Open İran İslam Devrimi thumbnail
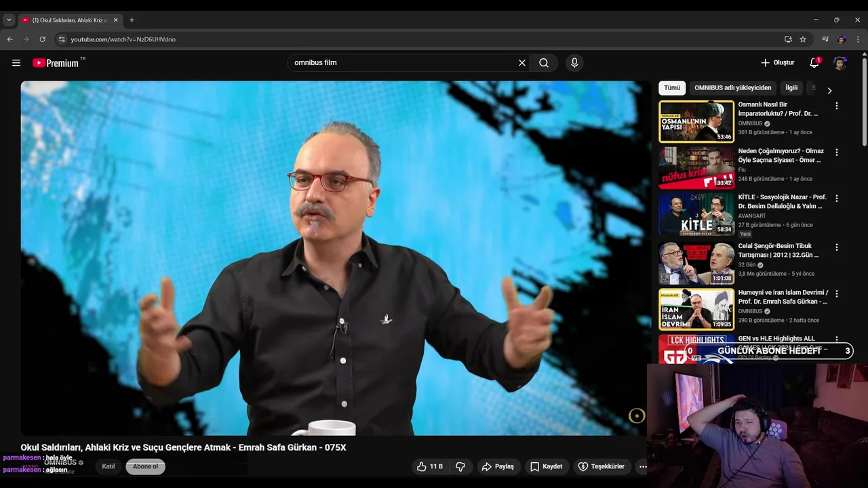This screenshot has height=488, width=868. coord(696,310)
